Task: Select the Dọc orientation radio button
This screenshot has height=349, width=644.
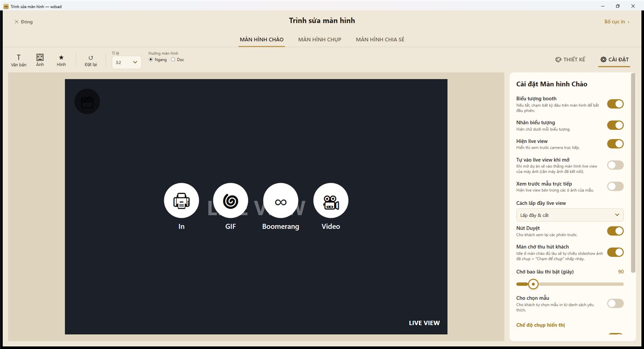Action: tap(173, 59)
